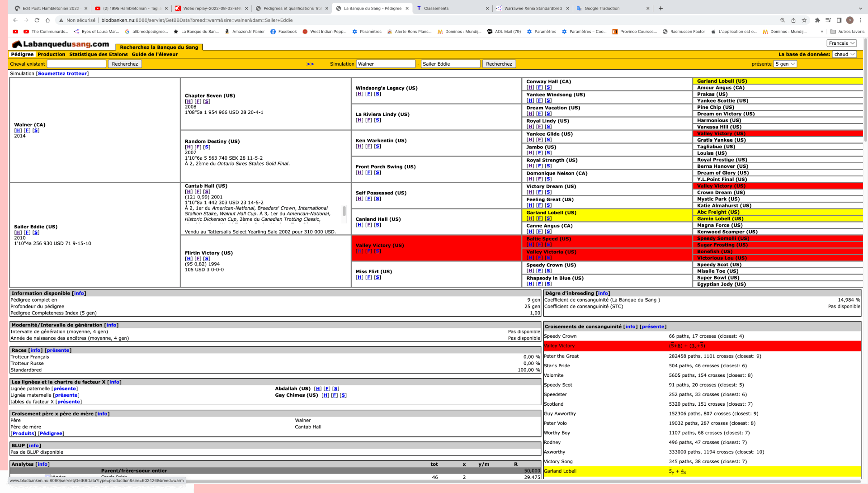Open info link next to BLUP
Screen dimensions: 868x493
click(x=34, y=446)
